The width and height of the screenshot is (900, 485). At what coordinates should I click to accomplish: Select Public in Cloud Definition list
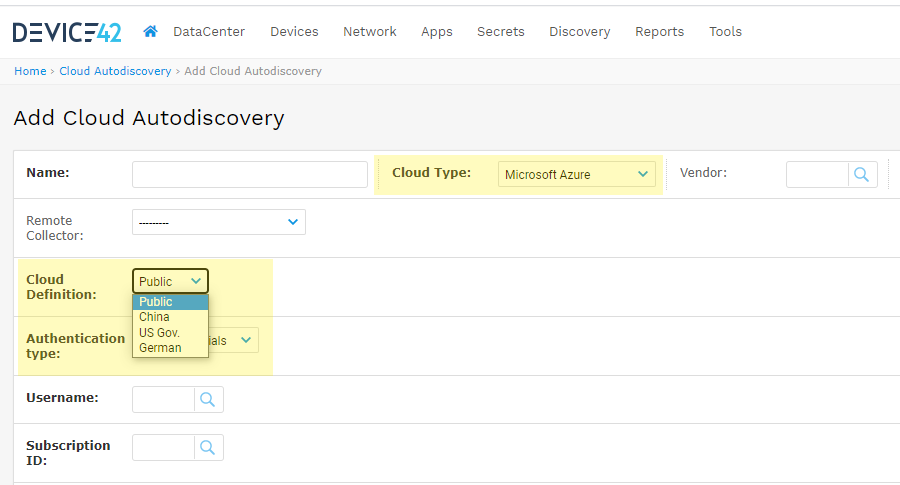point(170,302)
